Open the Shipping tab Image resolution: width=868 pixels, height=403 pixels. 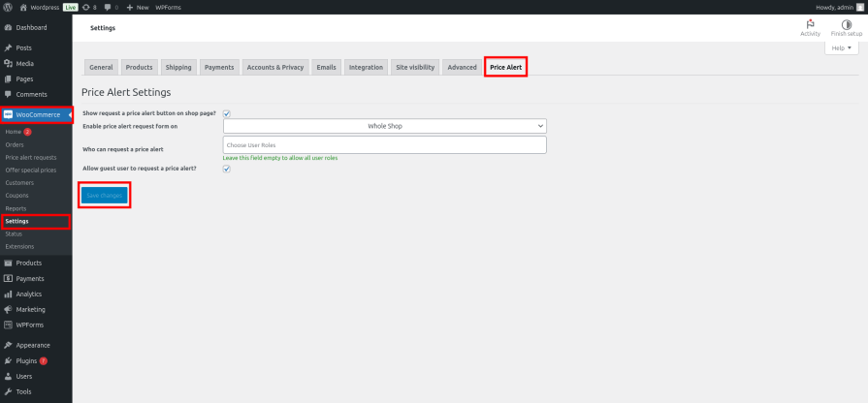[178, 68]
